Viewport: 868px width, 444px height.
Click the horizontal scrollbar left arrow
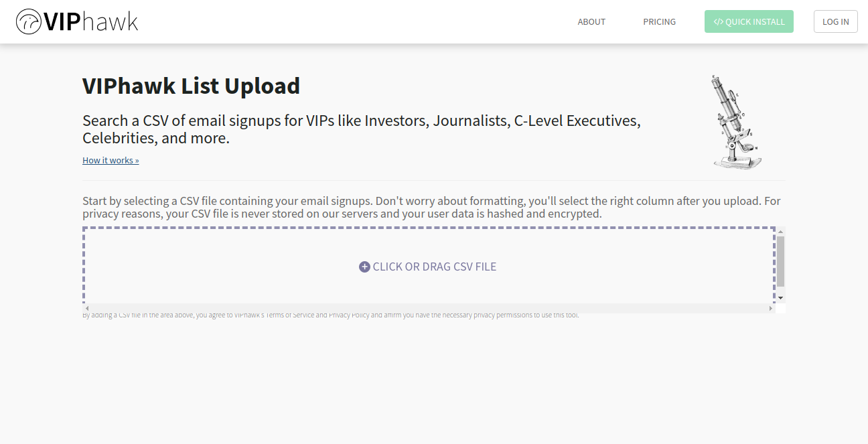[86, 309]
